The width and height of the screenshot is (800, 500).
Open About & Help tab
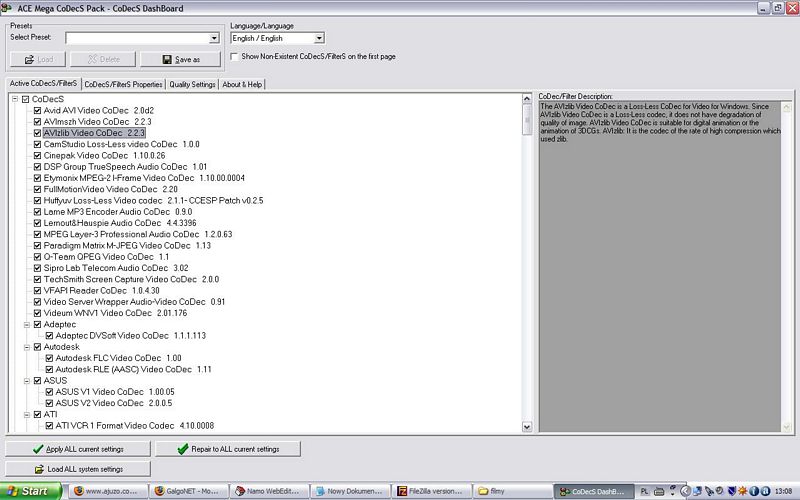(242, 84)
